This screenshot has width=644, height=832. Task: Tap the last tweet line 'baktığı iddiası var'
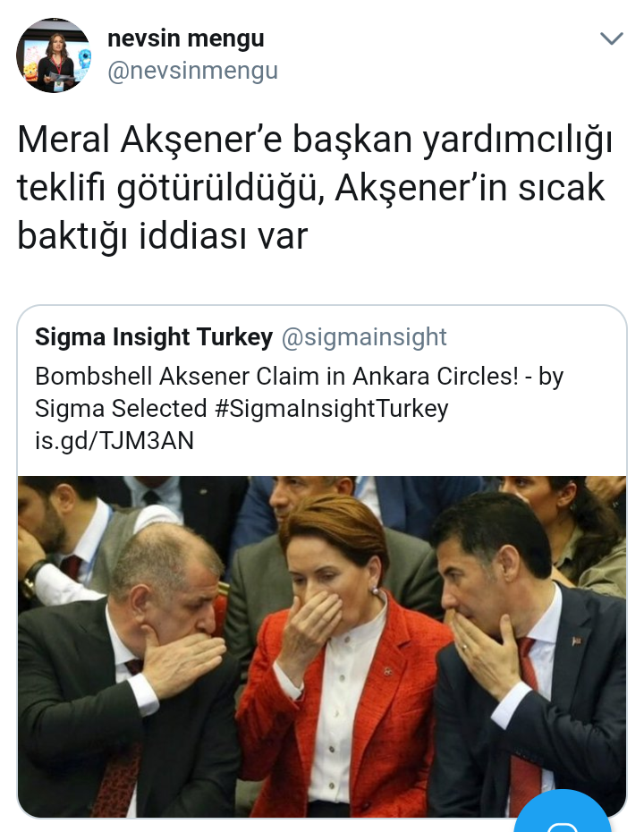[162, 235]
